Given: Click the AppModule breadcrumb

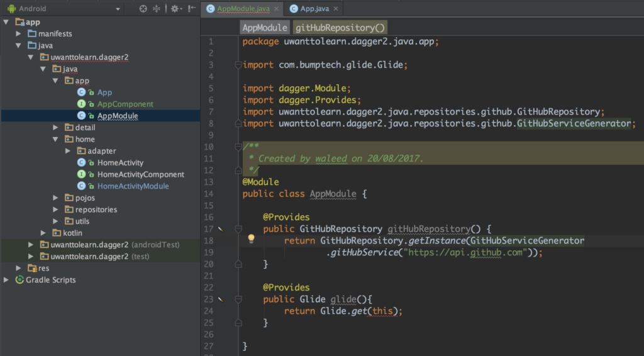Looking at the screenshot, I should [264, 28].
